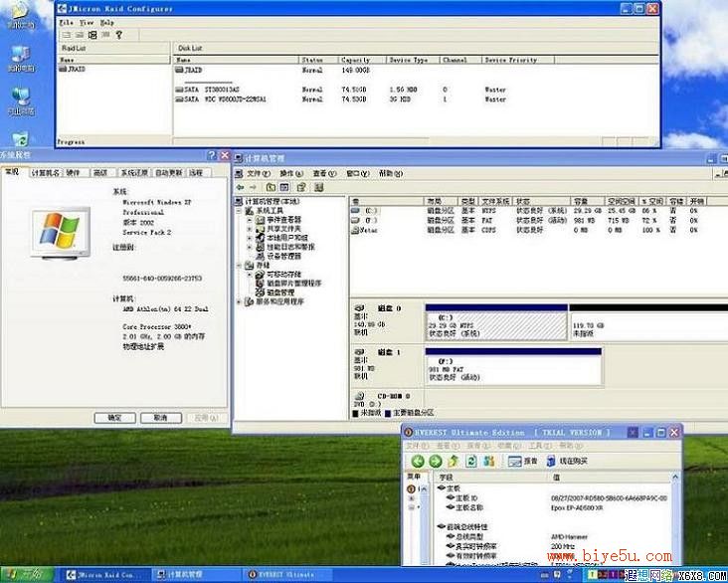Switch to JMicron Raid Configurer via taskbar button
The width and height of the screenshot is (728, 583).
[x=103, y=575]
